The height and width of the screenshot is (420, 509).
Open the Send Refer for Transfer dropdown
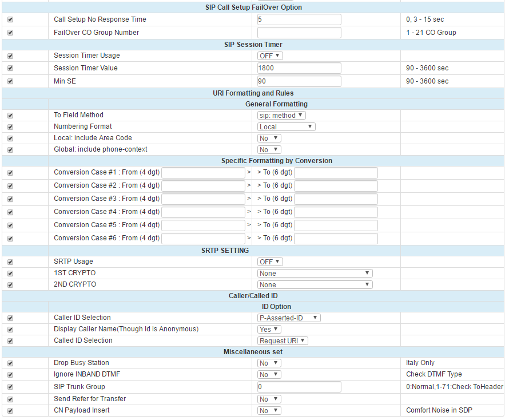click(269, 399)
